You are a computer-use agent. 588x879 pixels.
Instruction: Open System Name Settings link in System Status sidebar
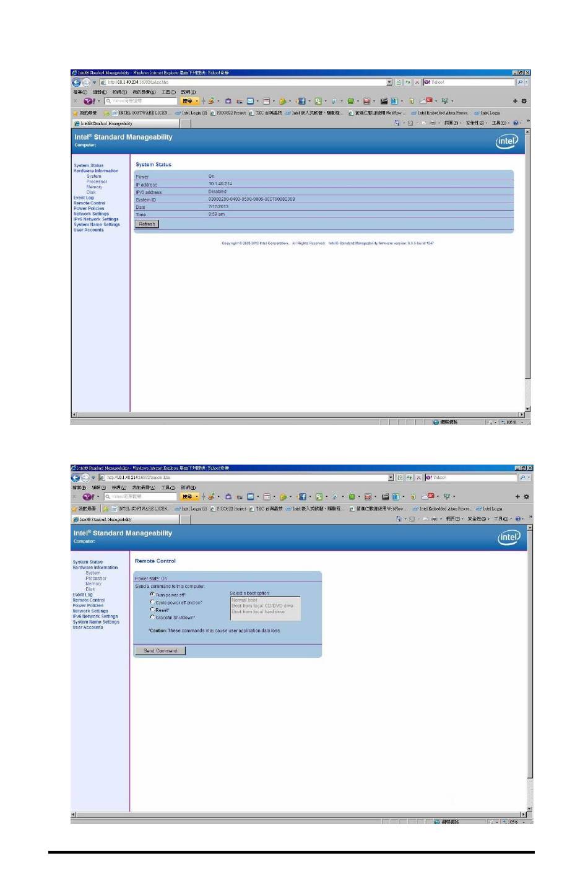pos(97,224)
